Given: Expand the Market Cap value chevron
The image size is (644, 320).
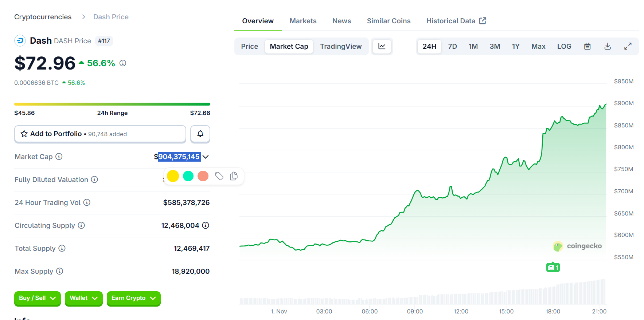Looking at the screenshot, I should click(x=206, y=157).
